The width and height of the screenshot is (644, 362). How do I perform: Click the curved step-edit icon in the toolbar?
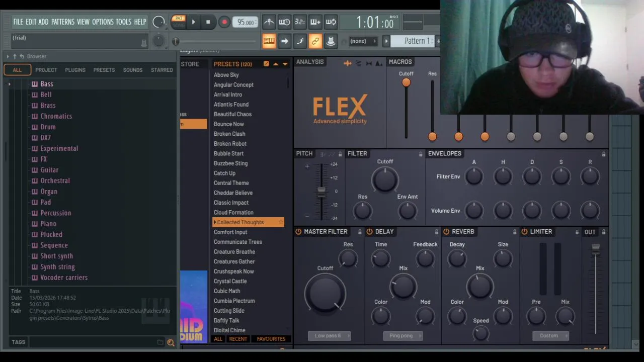pyautogui.click(x=300, y=41)
